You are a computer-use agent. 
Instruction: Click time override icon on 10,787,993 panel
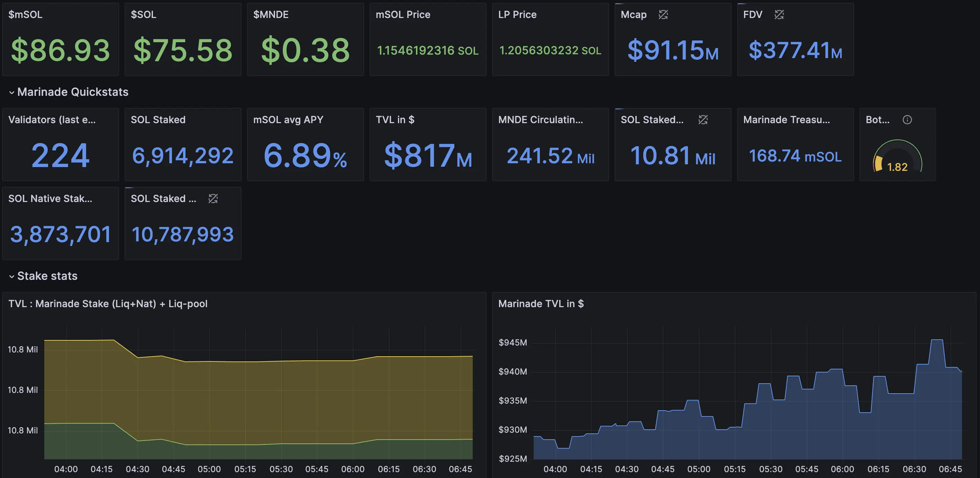213,199
